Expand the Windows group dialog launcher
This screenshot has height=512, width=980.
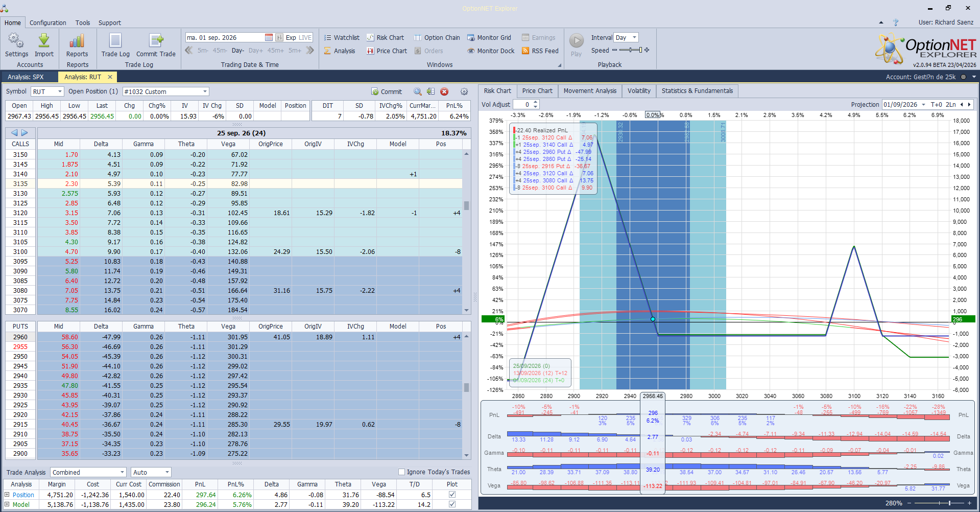pyautogui.click(x=559, y=65)
